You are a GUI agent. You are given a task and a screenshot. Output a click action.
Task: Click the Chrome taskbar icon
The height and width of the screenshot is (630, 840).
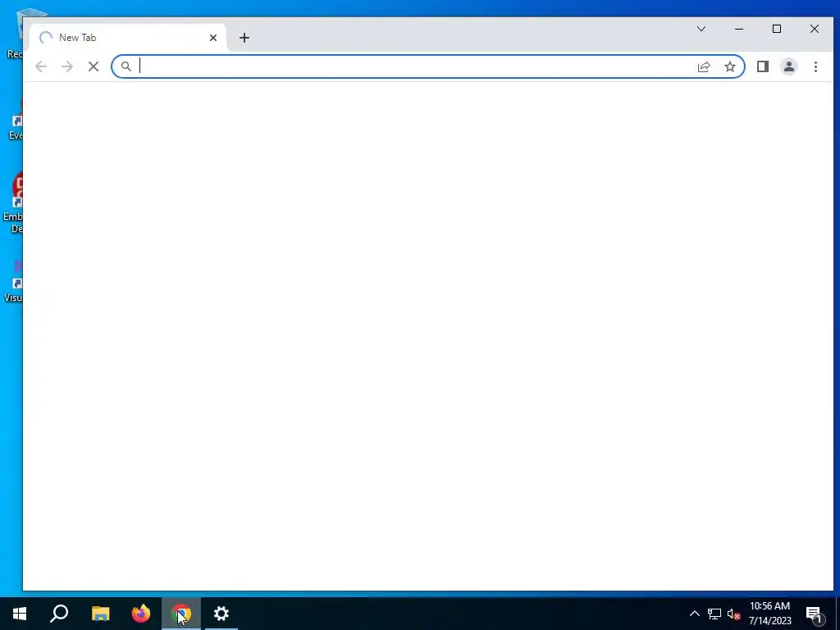[x=181, y=614]
